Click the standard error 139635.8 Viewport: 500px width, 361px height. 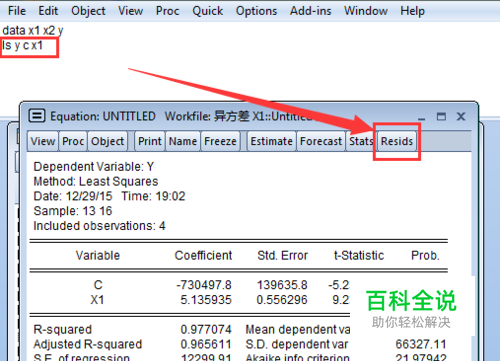pyautogui.click(x=282, y=285)
